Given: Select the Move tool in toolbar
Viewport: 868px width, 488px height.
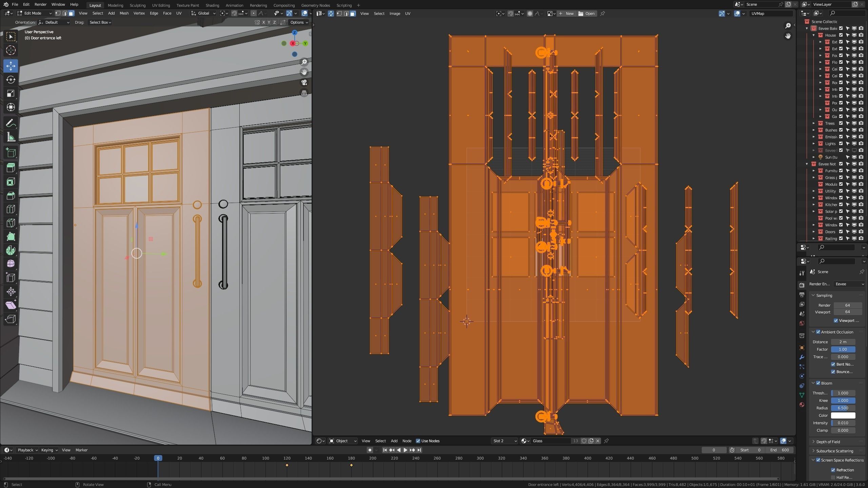Looking at the screenshot, I should click(x=11, y=65).
